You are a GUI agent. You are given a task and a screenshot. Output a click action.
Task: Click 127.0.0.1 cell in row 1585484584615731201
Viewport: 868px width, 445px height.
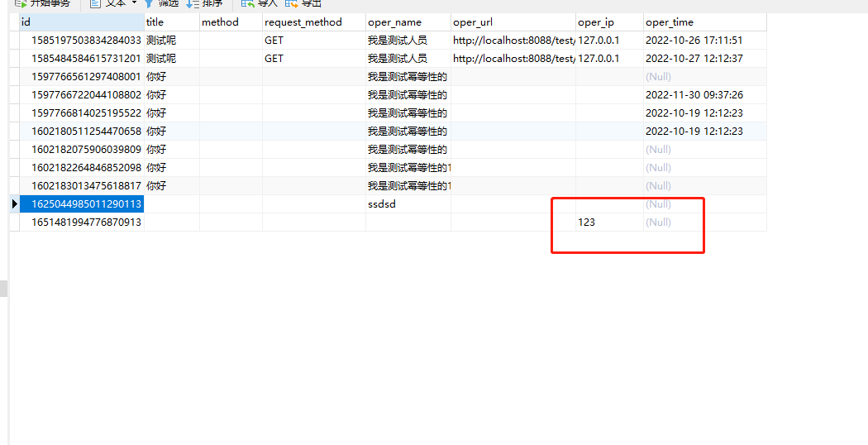pyautogui.click(x=609, y=58)
